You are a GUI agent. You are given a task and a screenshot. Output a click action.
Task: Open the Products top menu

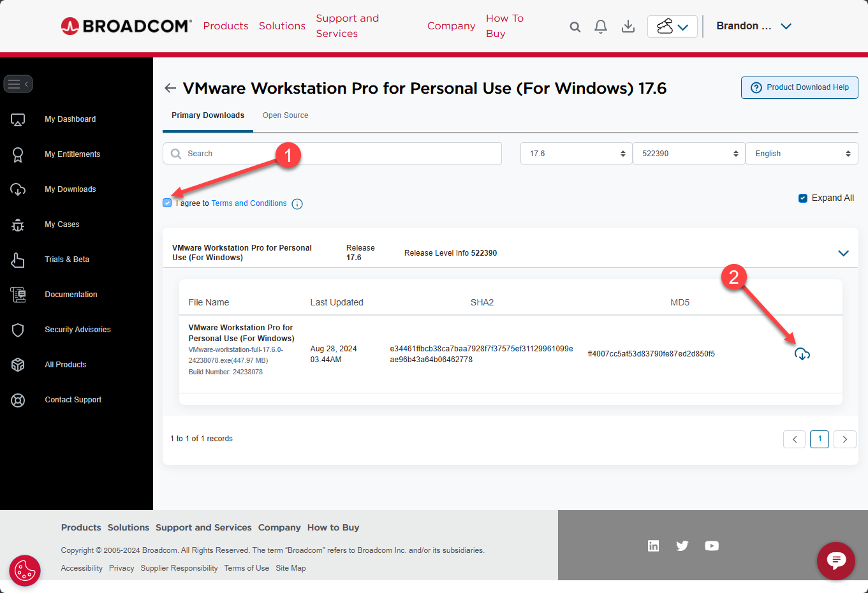[x=226, y=26]
